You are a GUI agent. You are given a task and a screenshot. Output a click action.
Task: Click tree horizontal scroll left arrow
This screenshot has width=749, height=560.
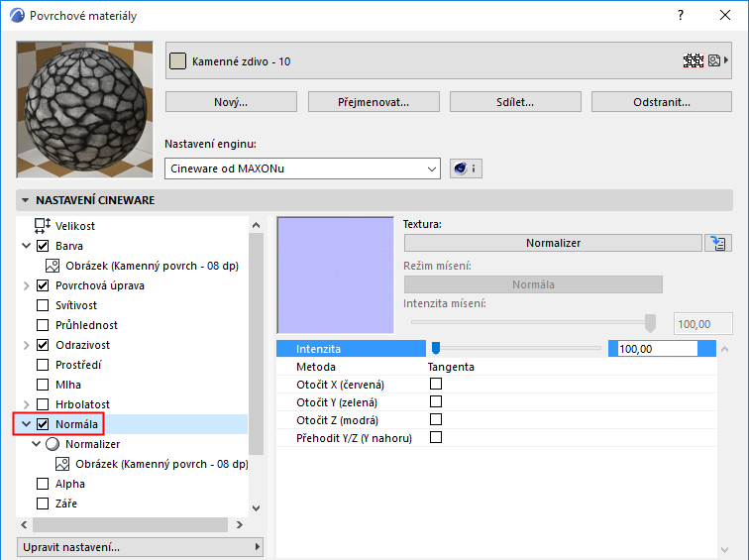[x=24, y=524]
